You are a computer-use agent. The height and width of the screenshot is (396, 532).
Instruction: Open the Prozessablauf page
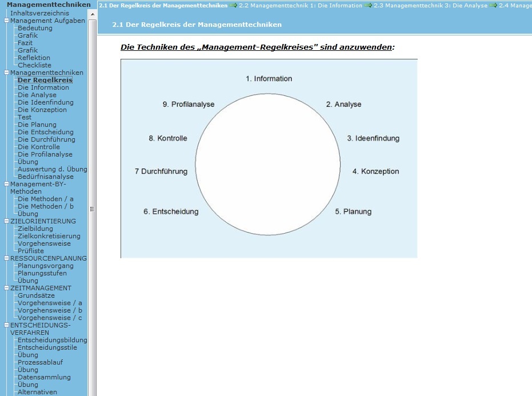41,362
